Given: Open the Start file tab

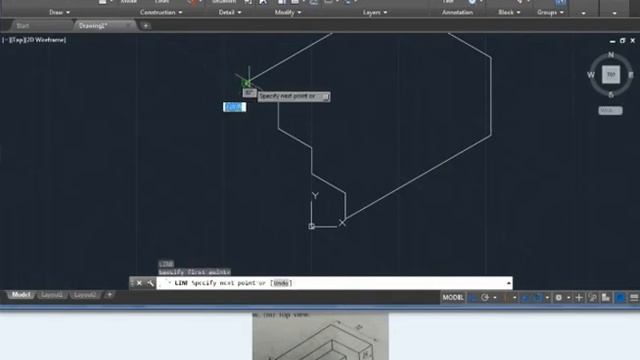Looking at the screenshot, I should point(23,26).
